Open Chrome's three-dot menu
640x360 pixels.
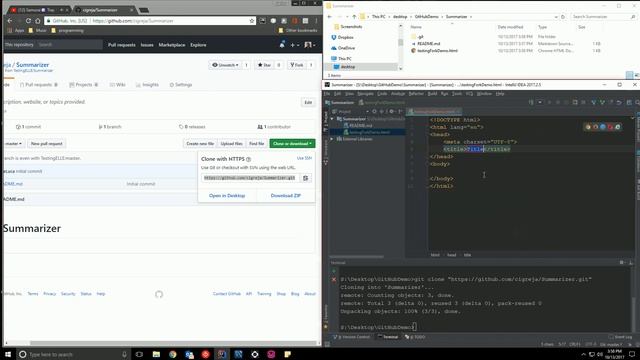tap(316, 21)
